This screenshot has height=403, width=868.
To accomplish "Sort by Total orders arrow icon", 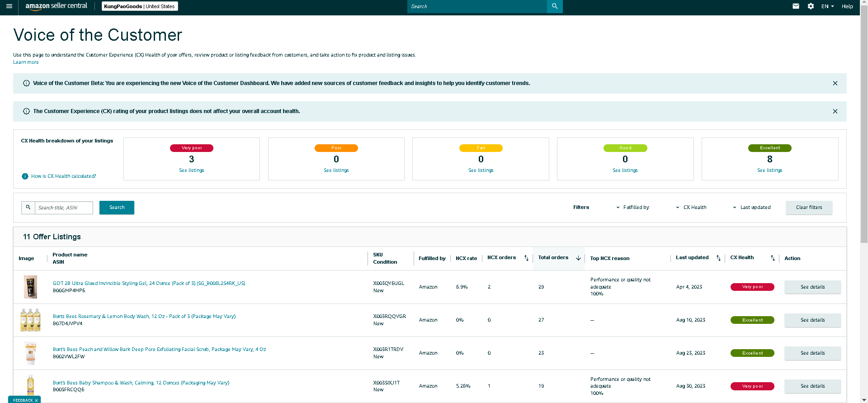I will [578, 258].
